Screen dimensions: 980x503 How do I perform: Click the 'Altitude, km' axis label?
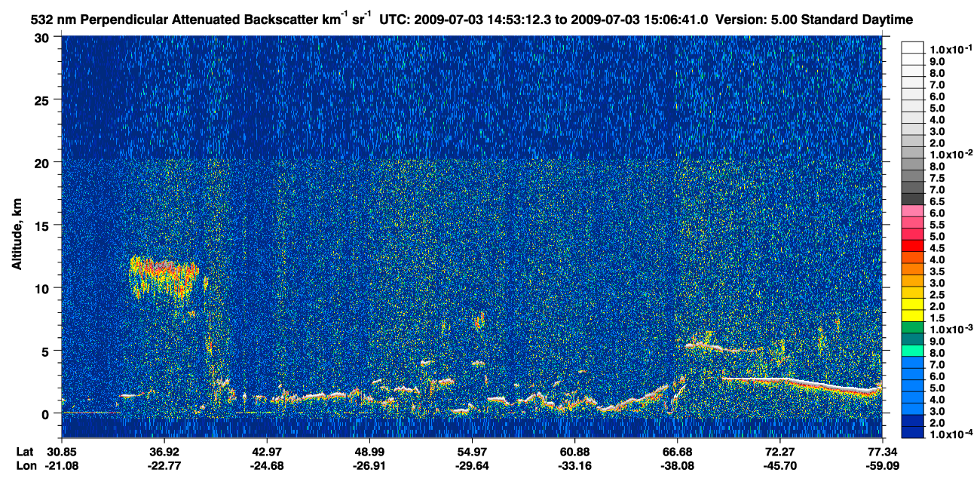17,236
